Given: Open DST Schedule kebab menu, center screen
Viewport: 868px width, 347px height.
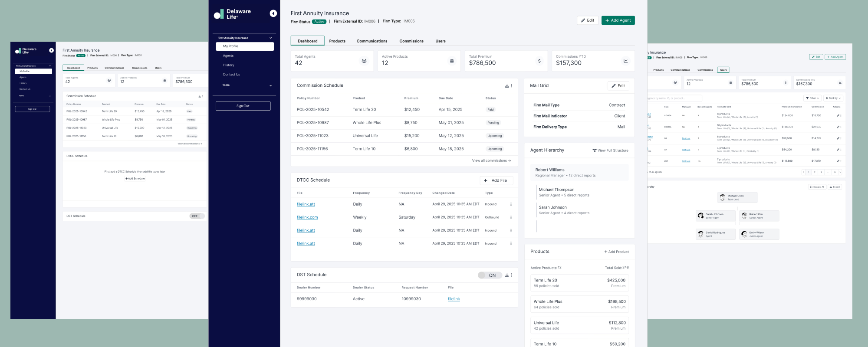Looking at the screenshot, I should click(x=512, y=275).
